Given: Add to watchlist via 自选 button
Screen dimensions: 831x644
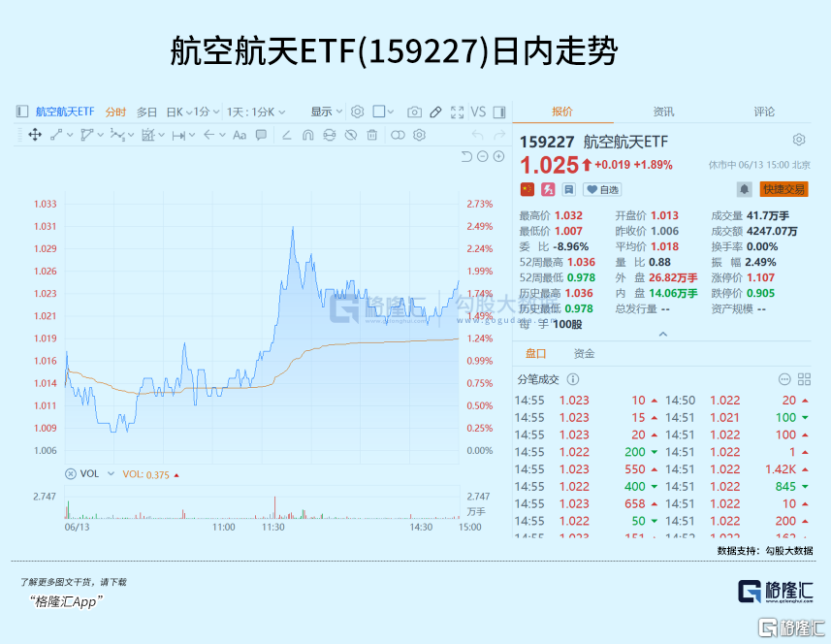Looking at the screenshot, I should click(602, 189).
